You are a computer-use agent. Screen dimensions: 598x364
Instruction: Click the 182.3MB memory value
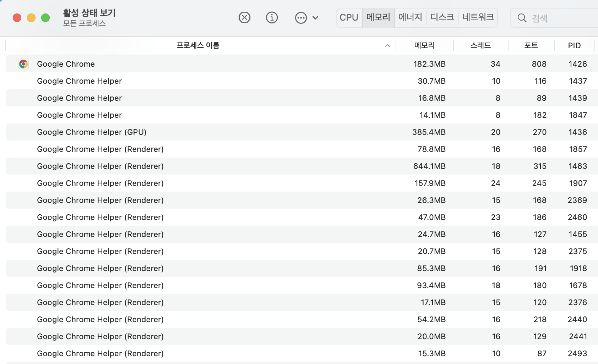429,64
